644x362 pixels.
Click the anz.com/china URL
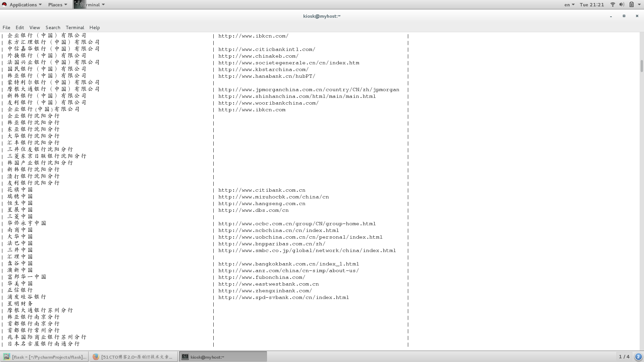tap(289, 270)
